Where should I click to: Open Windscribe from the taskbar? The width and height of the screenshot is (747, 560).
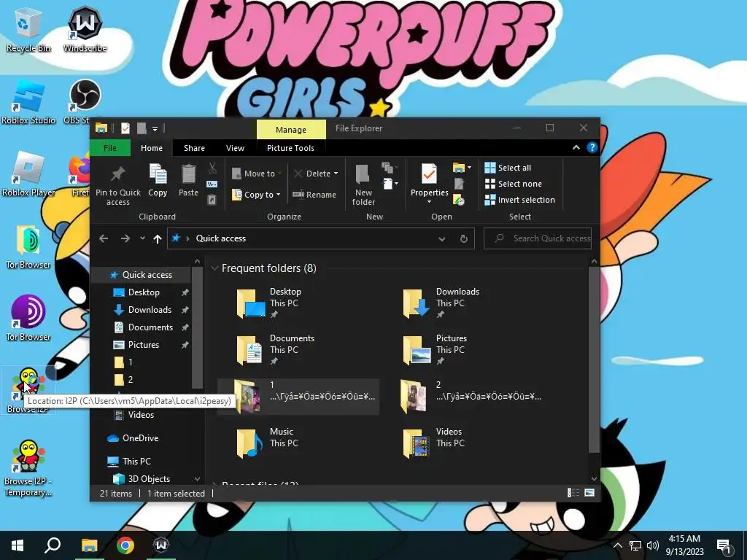tap(161, 545)
